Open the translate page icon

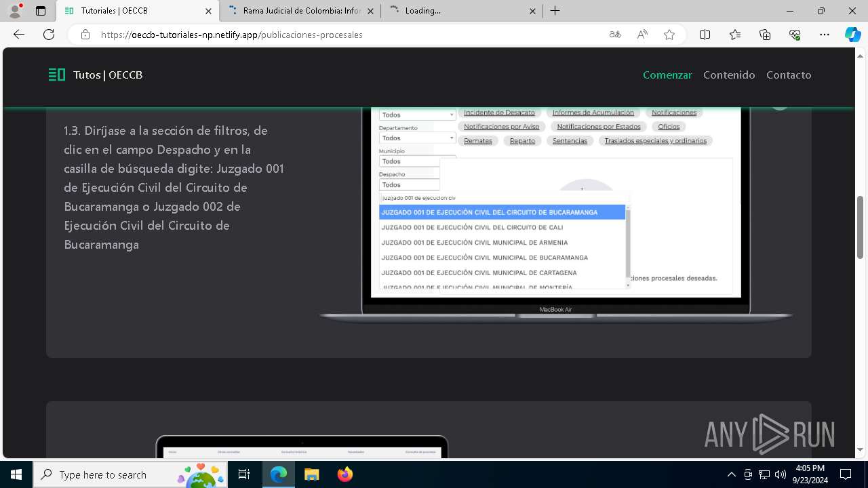point(615,35)
